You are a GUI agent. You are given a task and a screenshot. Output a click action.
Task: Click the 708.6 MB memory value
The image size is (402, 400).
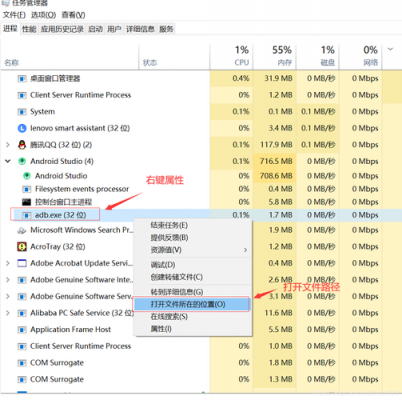276,176
